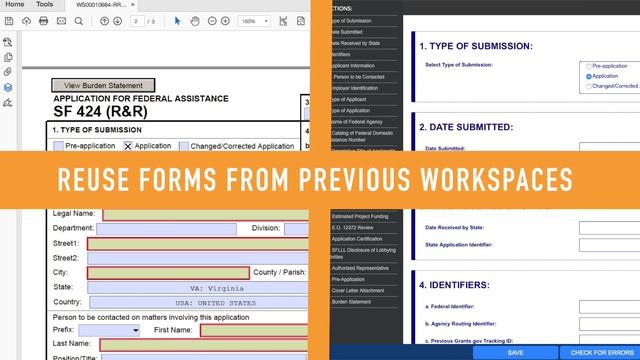Open the sidebar page search icon

(8, 42)
